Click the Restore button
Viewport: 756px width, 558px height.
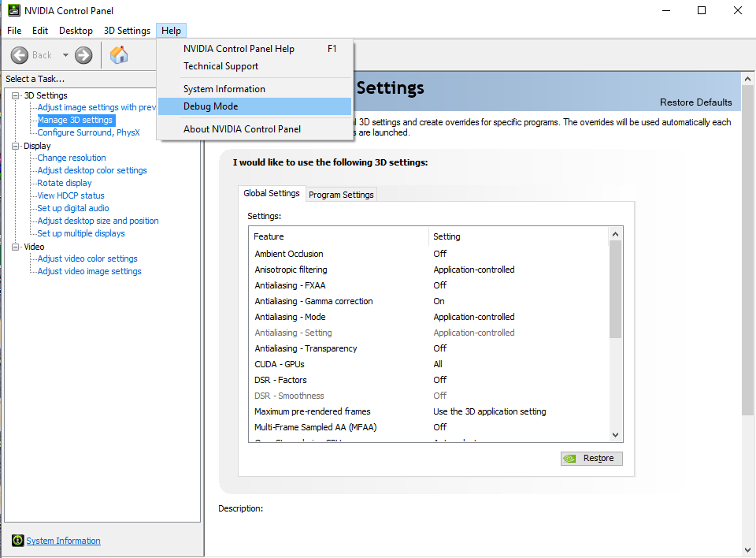[x=591, y=458]
